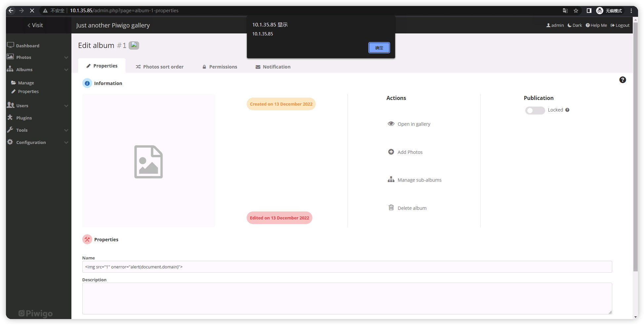This screenshot has width=644, height=325.
Task: Click the Logout link
Action: [620, 25]
